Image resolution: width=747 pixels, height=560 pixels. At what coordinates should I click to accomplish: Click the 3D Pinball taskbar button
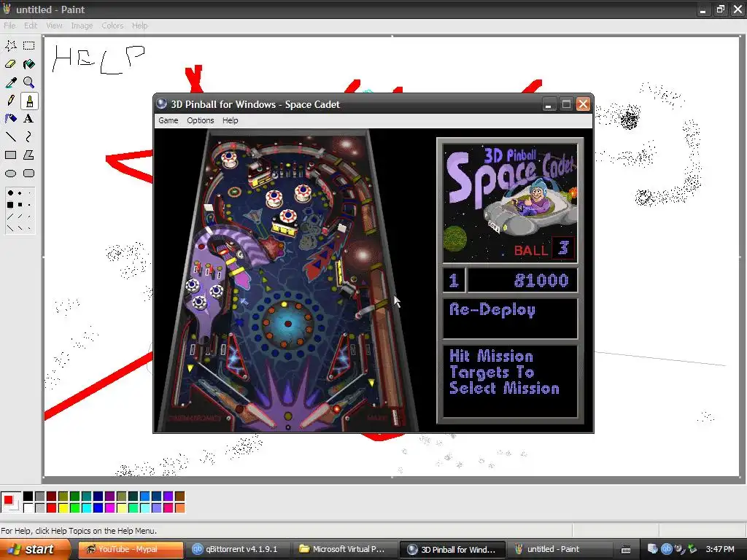[x=452, y=549]
